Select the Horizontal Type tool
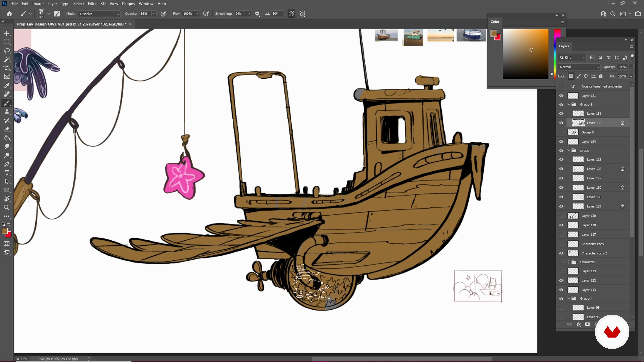This screenshot has height=362, width=644. [7, 173]
